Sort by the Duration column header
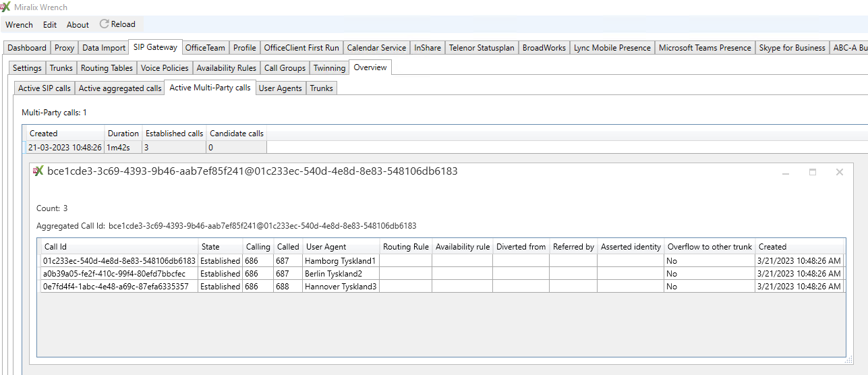The height and width of the screenshot is (375, 868). pyautogui.click(x=123, y=134)
